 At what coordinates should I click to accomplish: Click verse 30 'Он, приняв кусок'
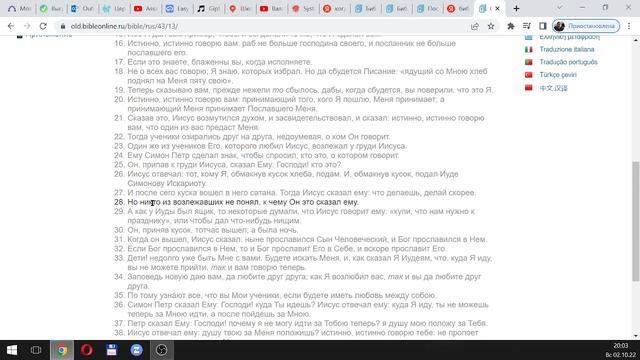click(x=213, y=230)
